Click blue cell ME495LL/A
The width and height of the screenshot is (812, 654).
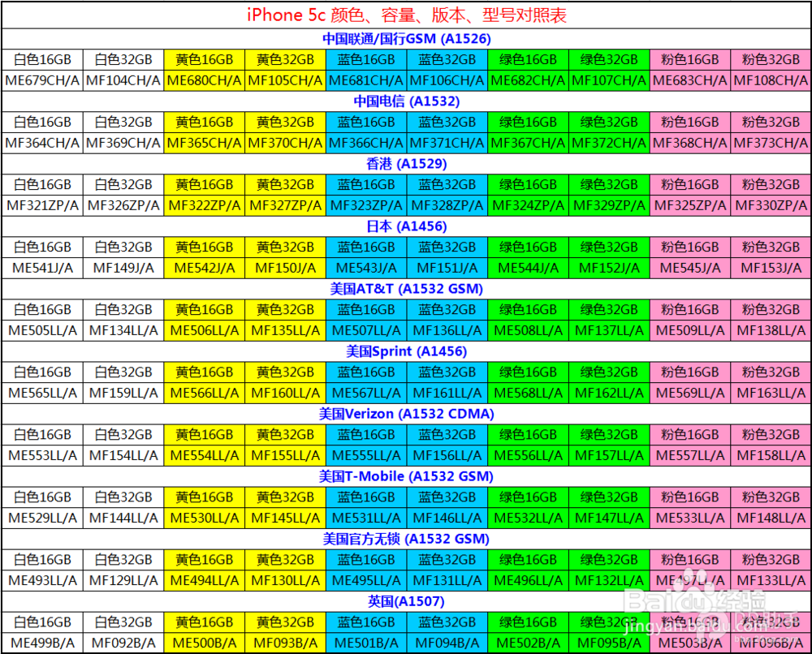pos(366,581)
